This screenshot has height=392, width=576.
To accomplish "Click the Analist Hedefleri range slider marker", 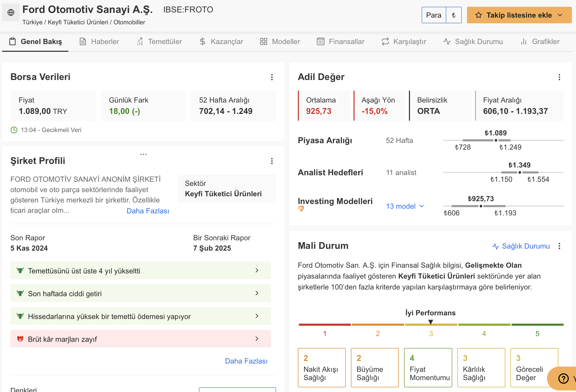I will 520,172.
